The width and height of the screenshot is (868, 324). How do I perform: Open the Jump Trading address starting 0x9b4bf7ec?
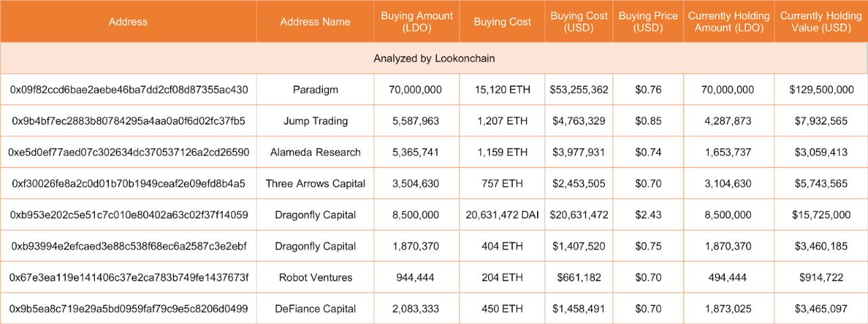[x=128, y=121]
